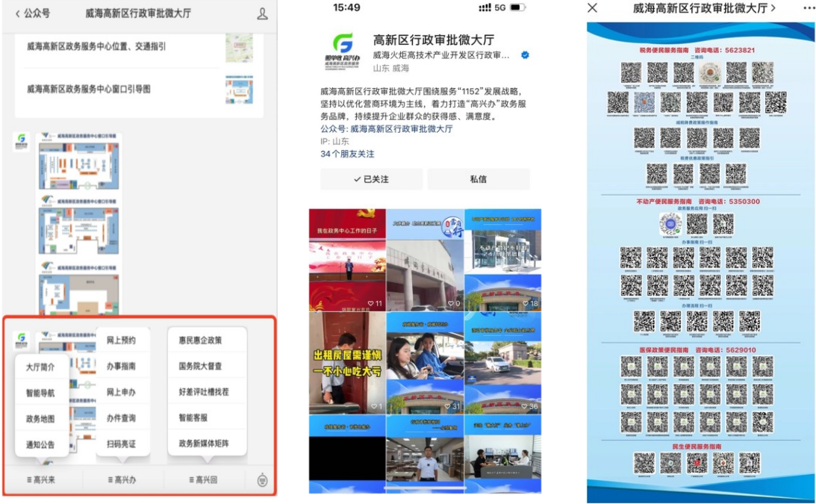Image resolution: width=816 pixels, height=504 pixels.
Task: Open the 出租房屋需谨慎 video thumbnail
Action: 347,363
